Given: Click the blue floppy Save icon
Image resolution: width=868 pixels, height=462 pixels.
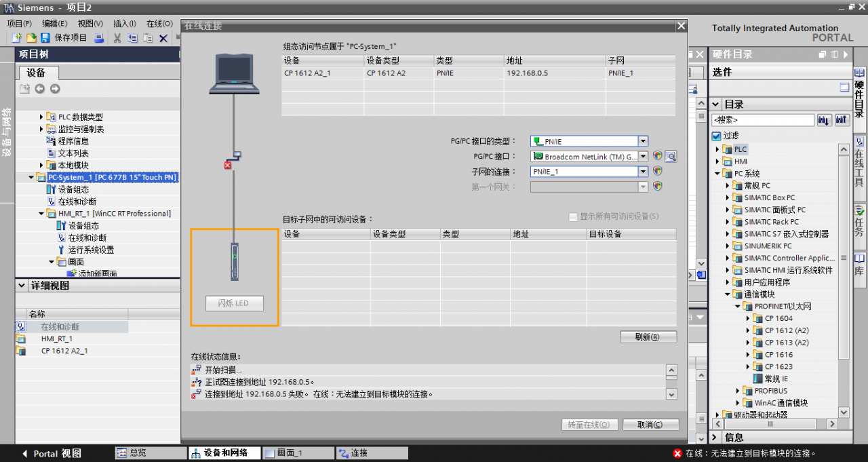Looking at the screenshot, I should tap(45, 38).
